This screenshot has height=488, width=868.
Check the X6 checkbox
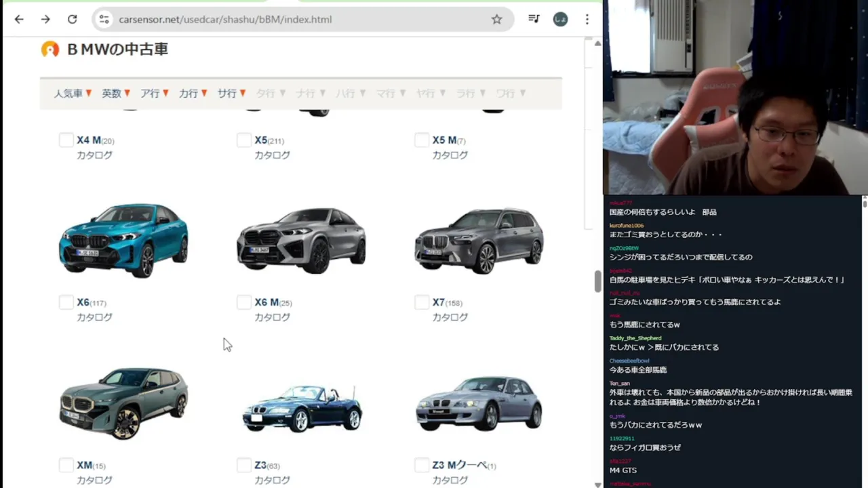[x=66, y=302]
